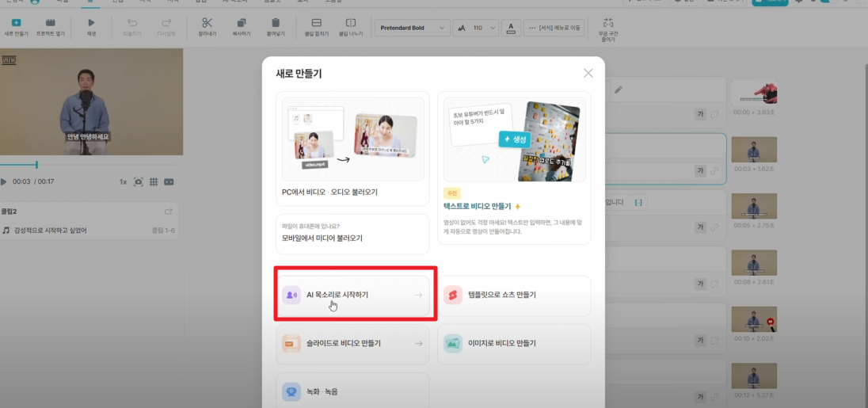The image size is (868, 408).
Task: Select the 00:12 + 5.27초 clip thumbnail
Action: pyautogui.click(x=754, y=376)
